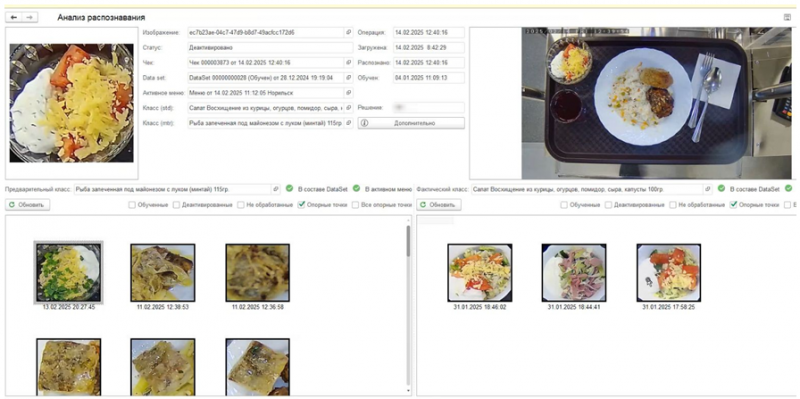The height and width of the screenshot is (399, 800).
Task: Click the Чек 000003873 field
Action: click(266, 63)
